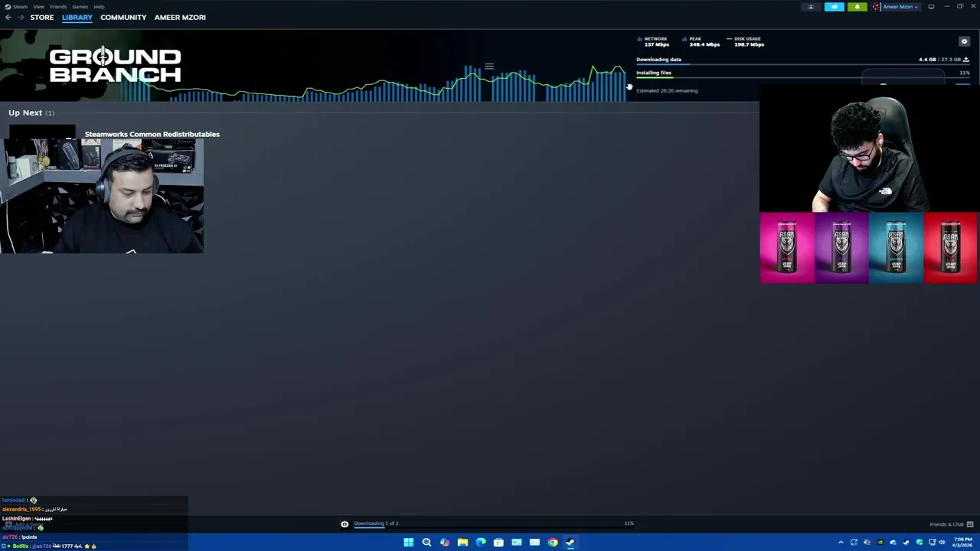The height and width of the screenshot is (551, 980).
Task: Enter Big Picture mode via monitor icon
Action: [931, 7]
